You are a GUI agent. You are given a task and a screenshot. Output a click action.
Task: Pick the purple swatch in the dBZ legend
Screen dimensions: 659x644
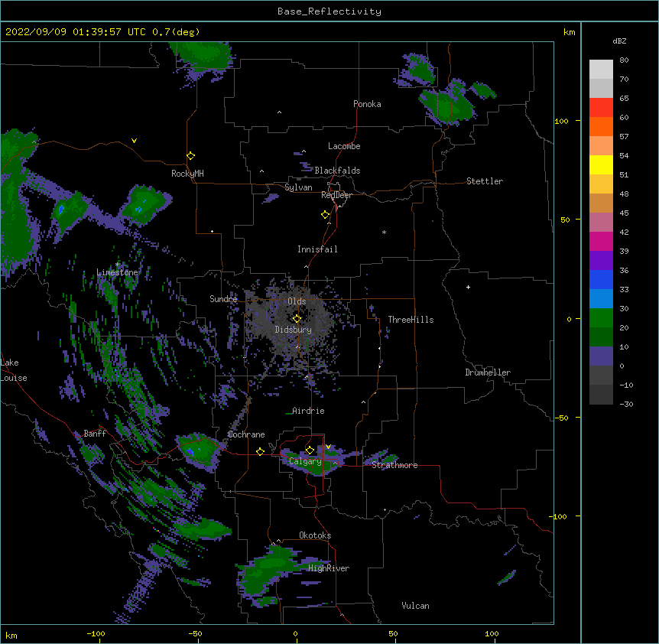pyautogui.click(x=601, y=260)
